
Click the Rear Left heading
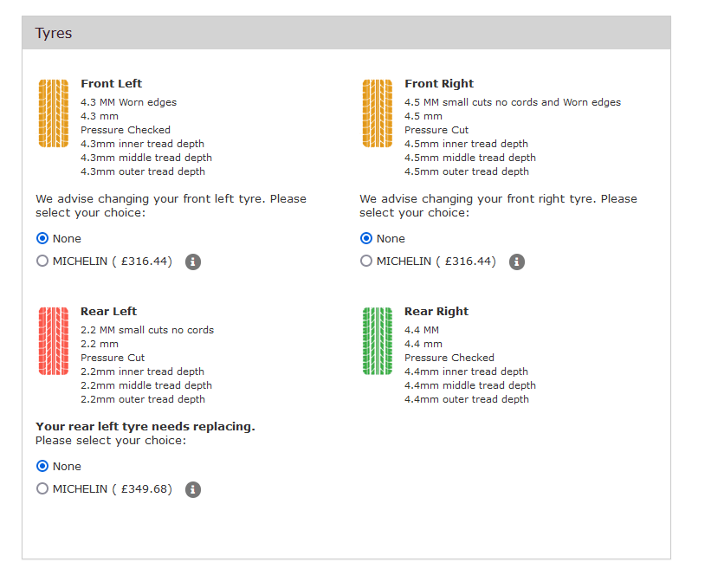click(109, 312)
